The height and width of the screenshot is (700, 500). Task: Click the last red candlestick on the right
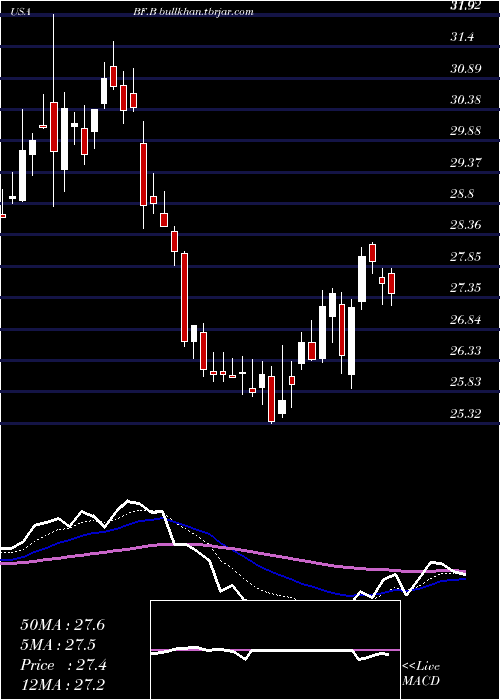tap(392, 283)
